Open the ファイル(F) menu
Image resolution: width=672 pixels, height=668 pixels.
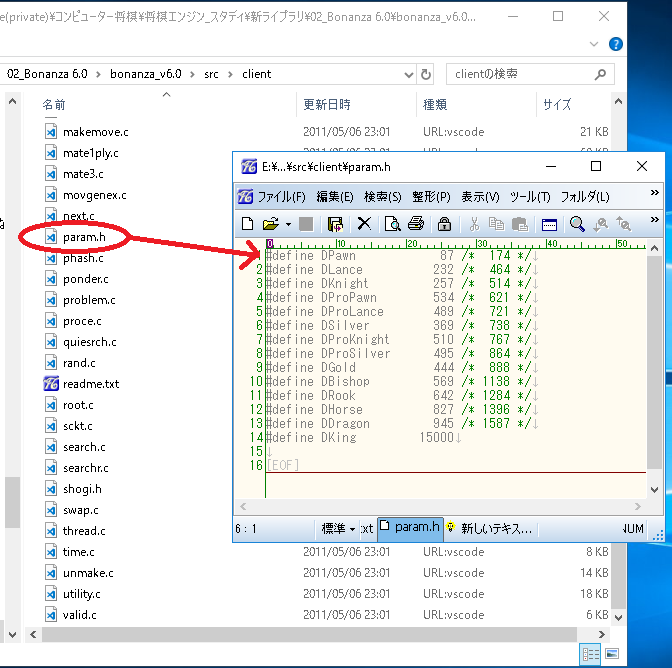282,197
